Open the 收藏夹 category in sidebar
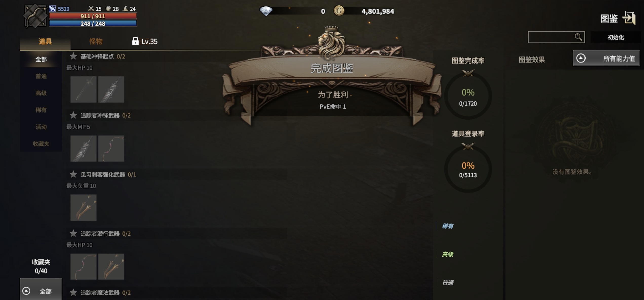This screenshot has width=644, height=300. pyautogui.click(x=41, y=144)
